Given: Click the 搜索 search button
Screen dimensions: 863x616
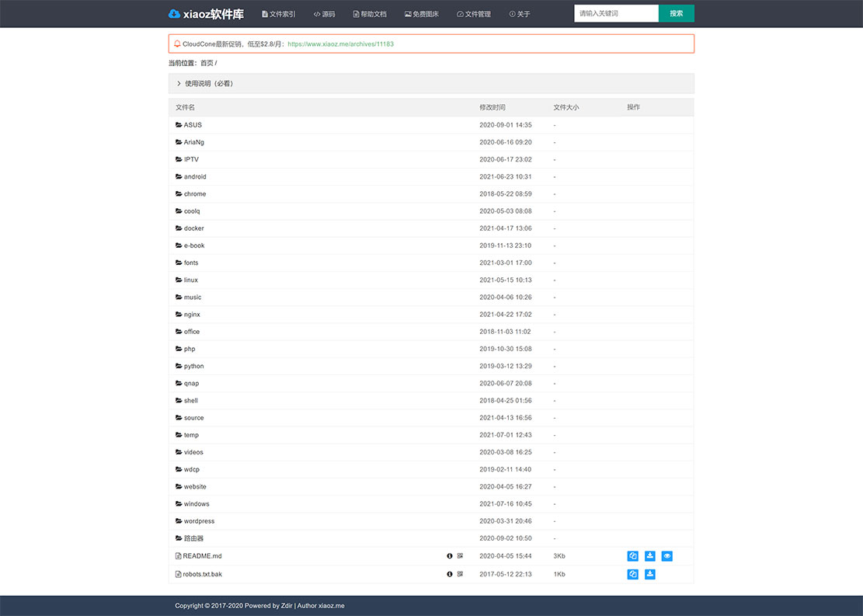Looking at the screenshot, I should click(x=676, y=13).
